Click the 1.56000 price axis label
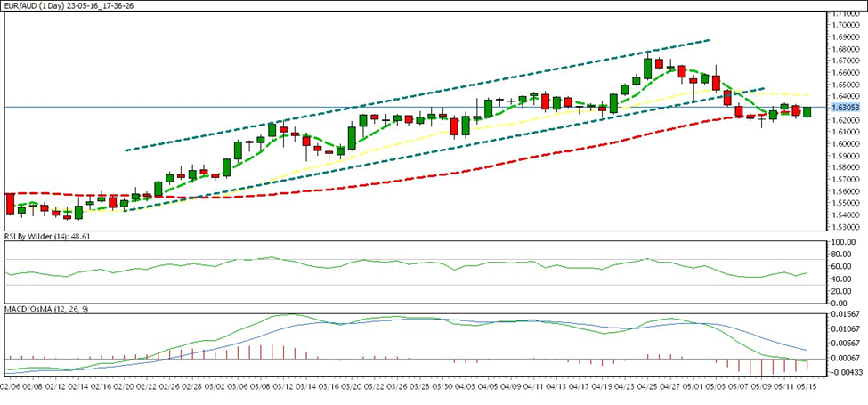The width and height of the screenshot is (868, 405). (846, 191)
